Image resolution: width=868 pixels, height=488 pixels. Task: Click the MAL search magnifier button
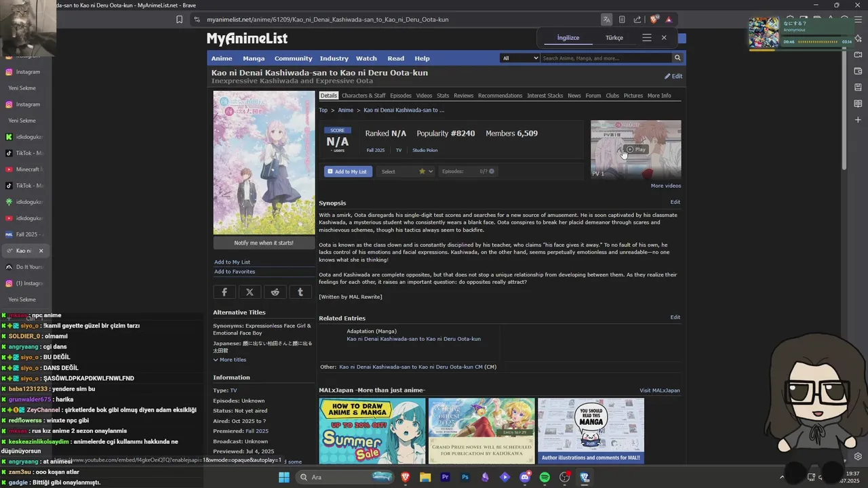(x=677, y=58)
